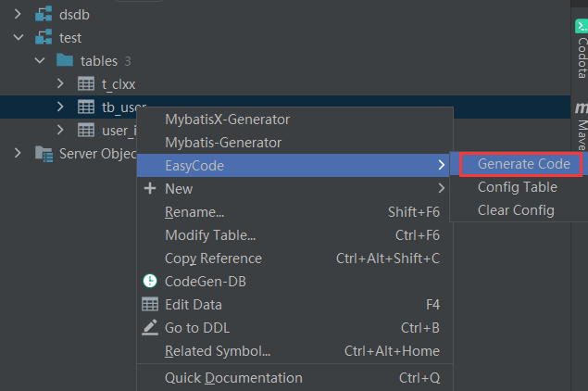Screen dimensions: 588x391
Task: Click the Ctrl+Q shortcut text
Action: (x=419, y=378)
